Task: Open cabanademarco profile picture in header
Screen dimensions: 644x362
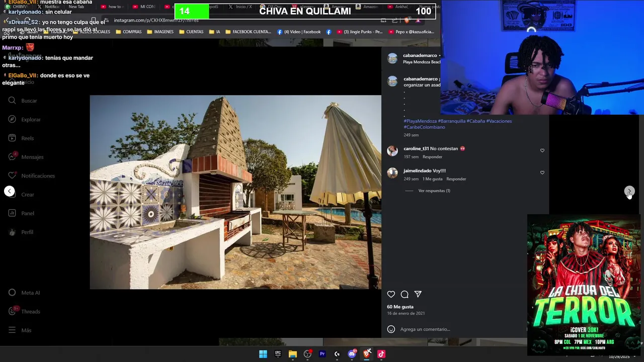Action: (x=392, y=58)
